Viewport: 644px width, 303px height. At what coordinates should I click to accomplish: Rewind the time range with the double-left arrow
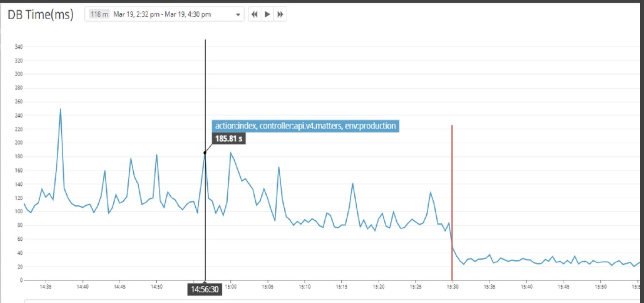[x=255, y=14]
